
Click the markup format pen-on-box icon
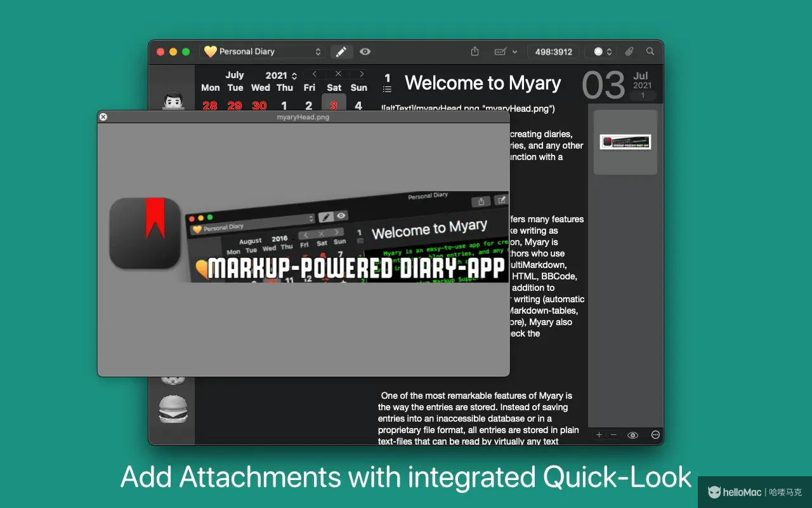(501, 51)
